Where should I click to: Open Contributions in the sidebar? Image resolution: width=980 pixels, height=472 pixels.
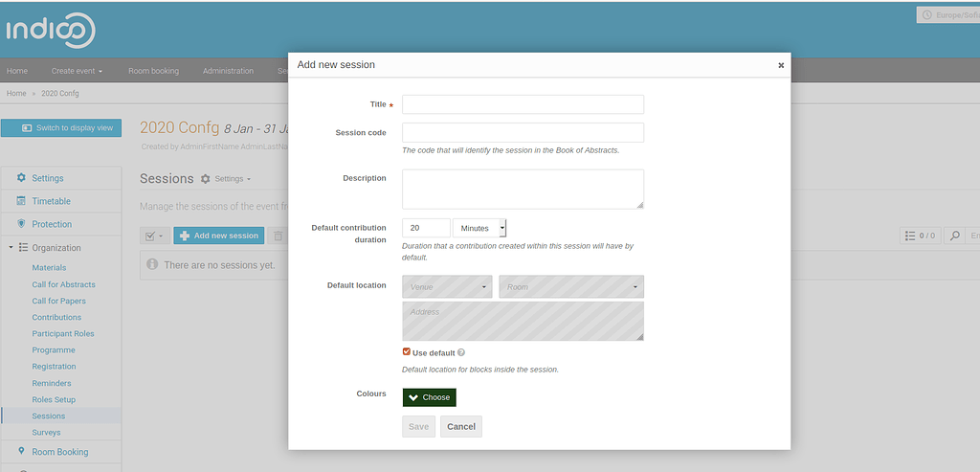[56, 317]
